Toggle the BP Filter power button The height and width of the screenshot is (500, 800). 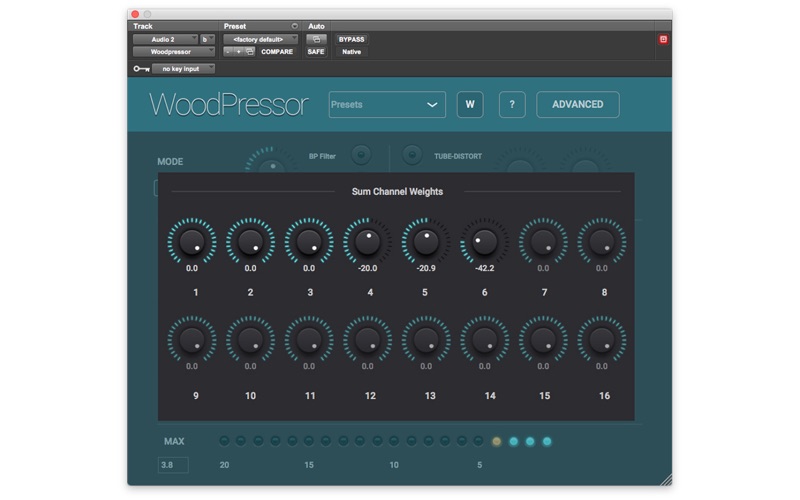361,154
